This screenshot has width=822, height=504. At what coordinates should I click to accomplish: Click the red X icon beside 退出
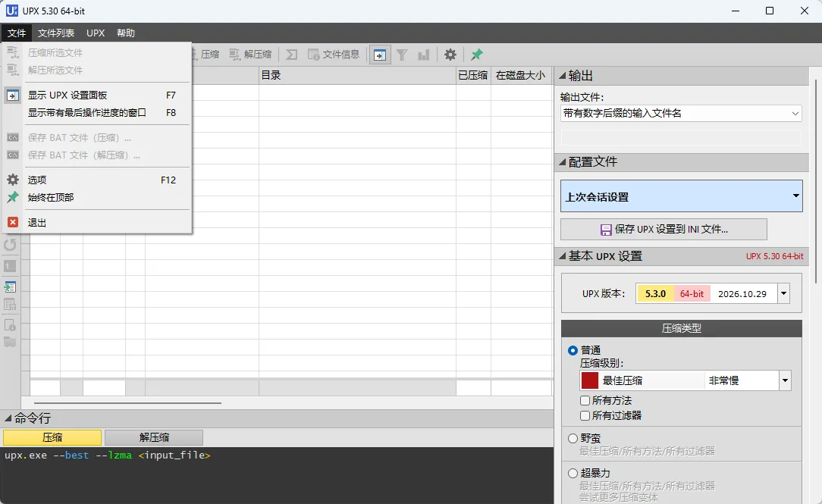pyautogui.click(x=13, y=223)
